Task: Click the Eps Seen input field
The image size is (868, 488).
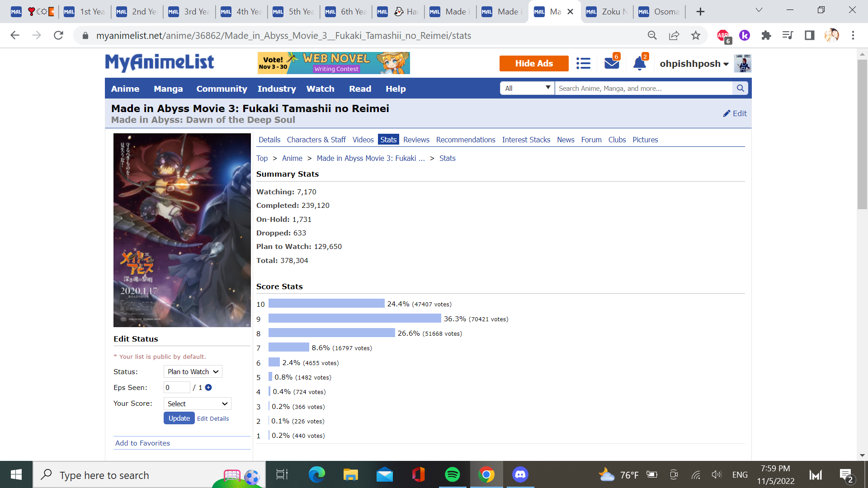Action: 177,387
